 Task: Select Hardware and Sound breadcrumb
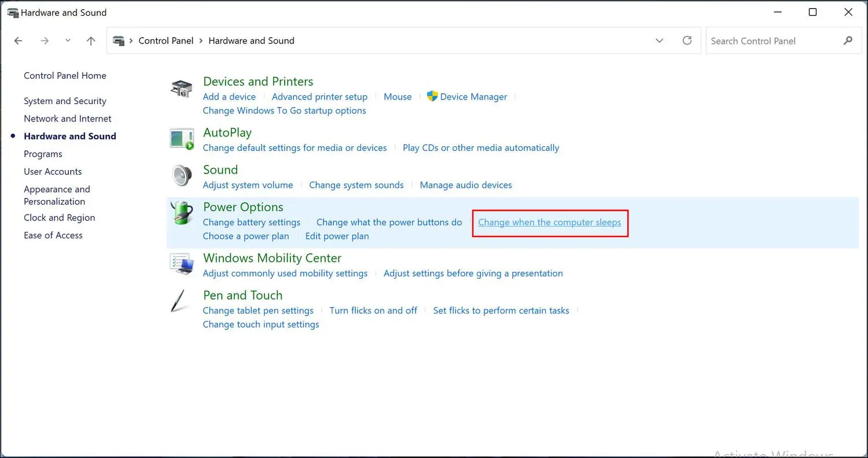click(251, 40)
